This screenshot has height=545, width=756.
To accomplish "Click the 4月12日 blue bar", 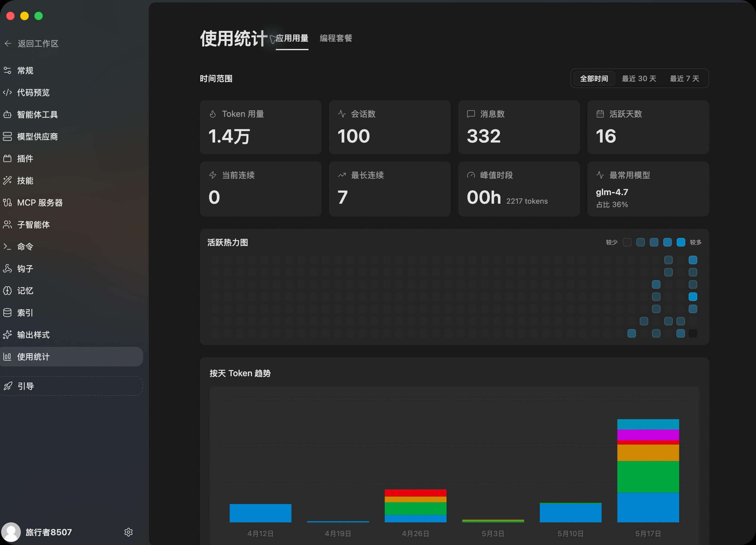I will click(260, 513).
